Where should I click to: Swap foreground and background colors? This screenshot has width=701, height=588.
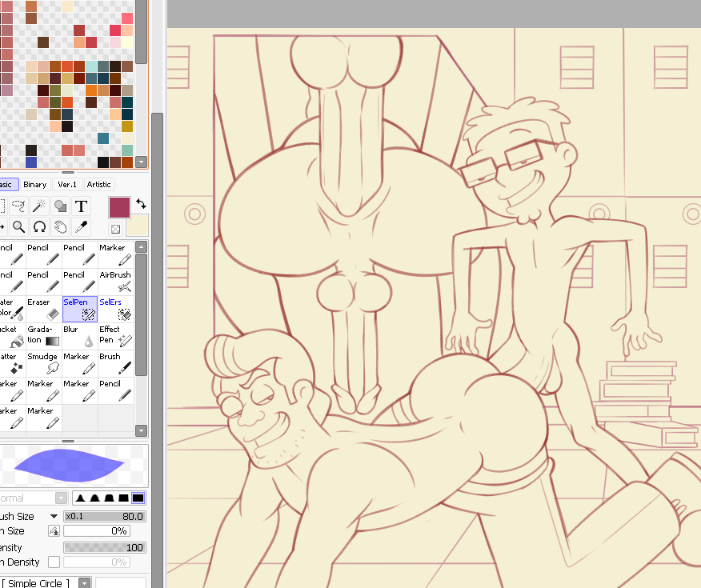pos(142,204)
